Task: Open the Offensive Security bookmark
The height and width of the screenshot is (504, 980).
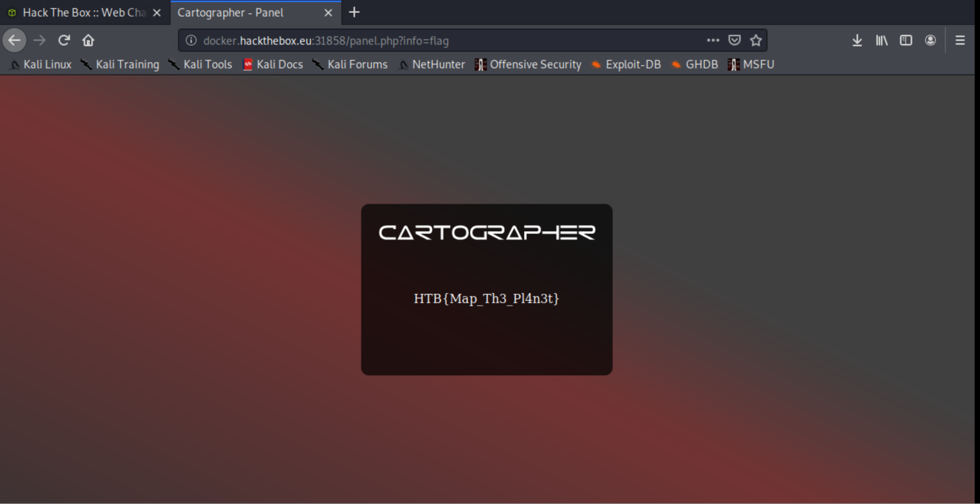Action: [529, 65]
